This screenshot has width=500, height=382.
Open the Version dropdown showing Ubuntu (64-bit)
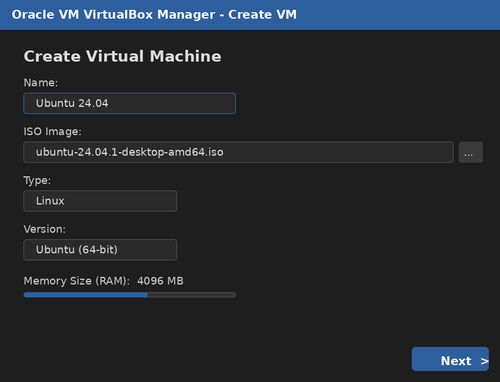coord(100,250)
